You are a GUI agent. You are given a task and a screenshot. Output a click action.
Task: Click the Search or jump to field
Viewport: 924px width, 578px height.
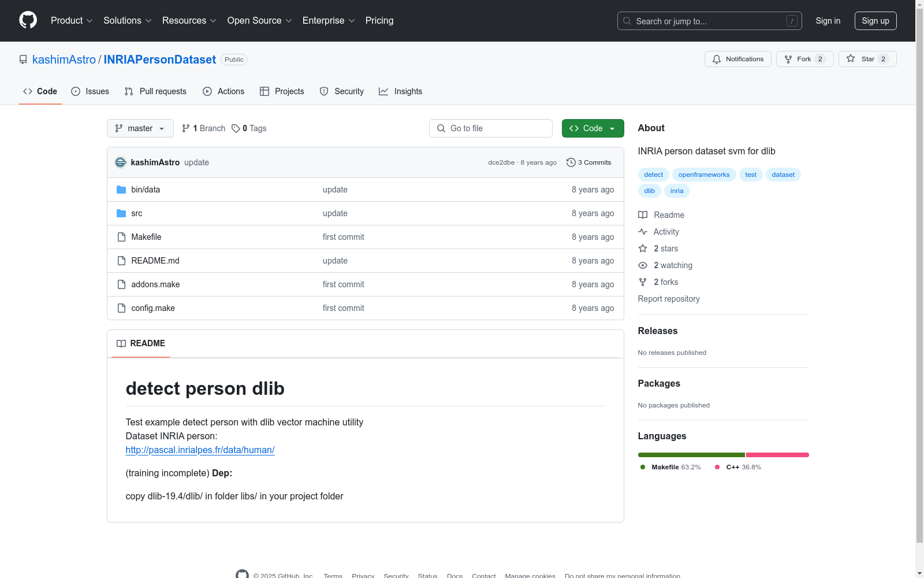click(x=710, y=21)
